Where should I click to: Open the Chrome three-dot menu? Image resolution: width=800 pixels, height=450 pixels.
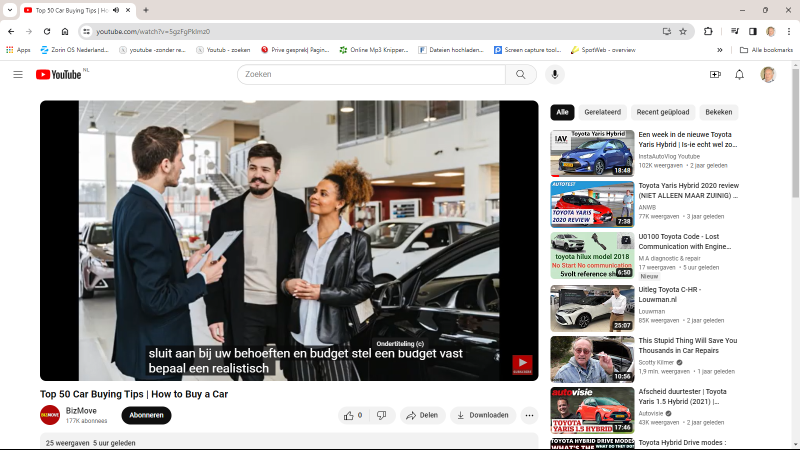(x=789, y=31)
